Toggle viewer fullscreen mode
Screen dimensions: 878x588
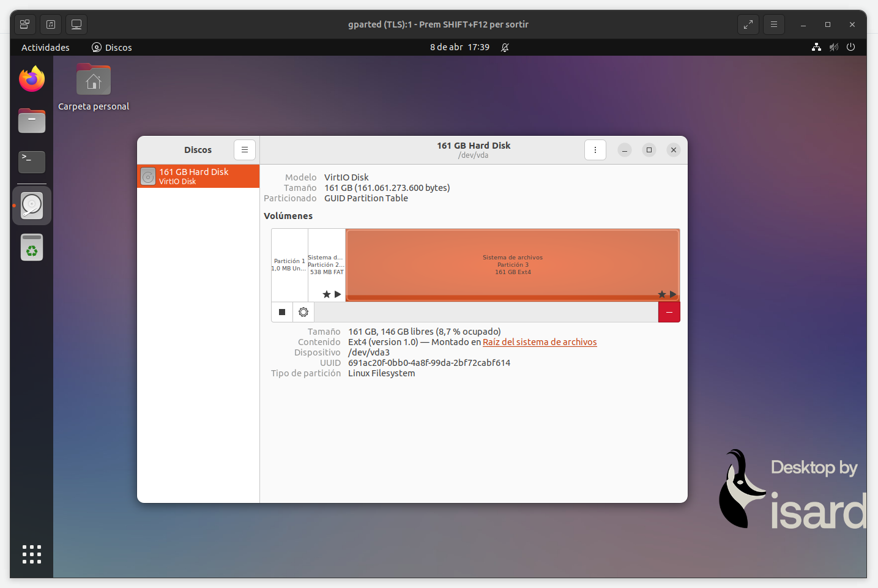click(748, 24)
